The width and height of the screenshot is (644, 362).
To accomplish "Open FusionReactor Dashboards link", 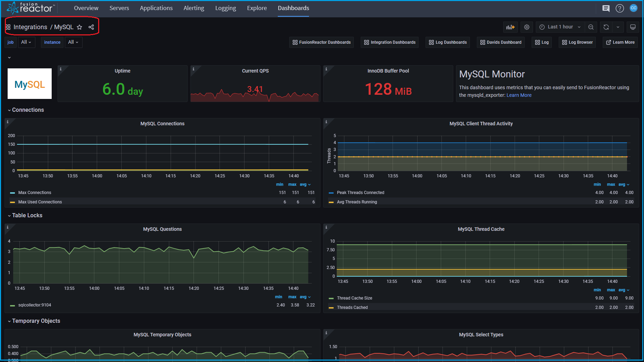I will pos(321,42).
